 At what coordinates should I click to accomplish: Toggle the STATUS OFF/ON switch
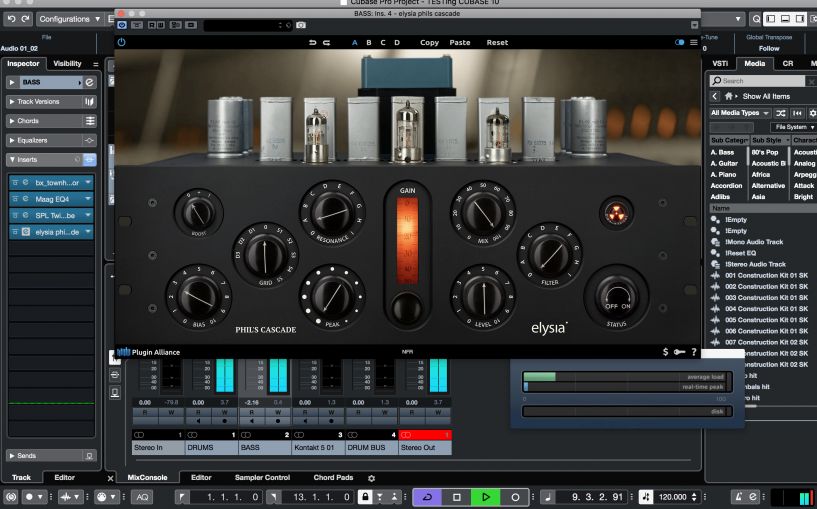[x=616, y=299]
